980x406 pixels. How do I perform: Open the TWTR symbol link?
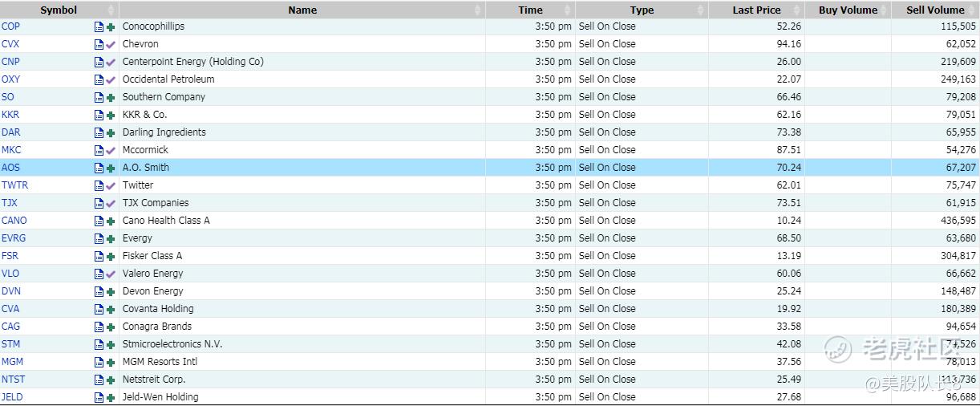(x=14, y=185)
